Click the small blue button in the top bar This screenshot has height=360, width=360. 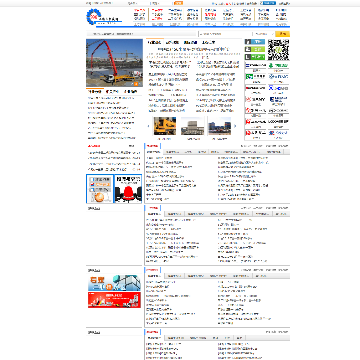(x=269, y=3)
